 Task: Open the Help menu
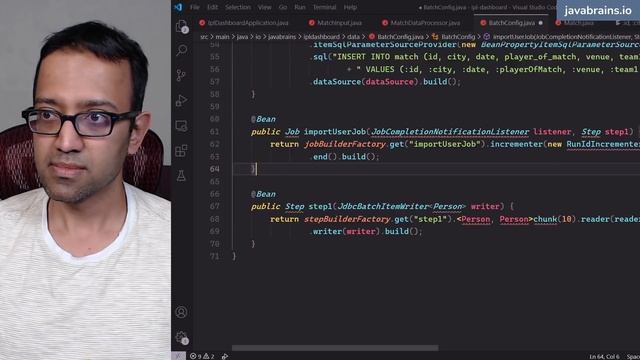[350, 7]
